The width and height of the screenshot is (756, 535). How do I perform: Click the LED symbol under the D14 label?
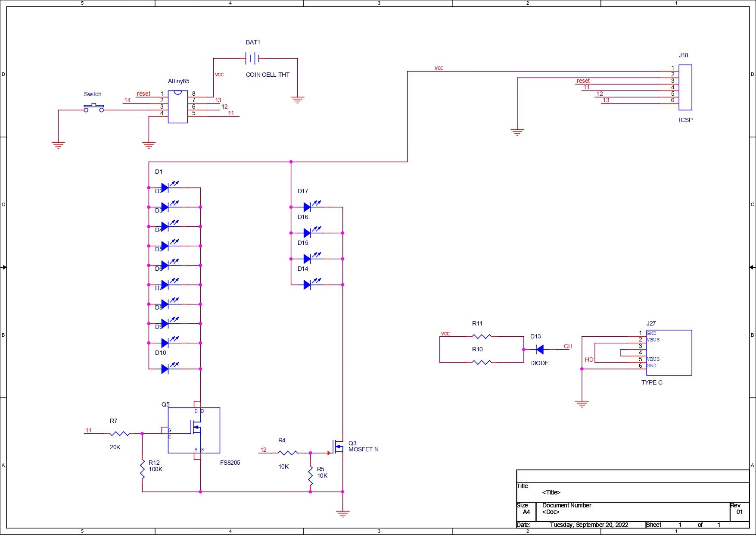(x=312, y=283)
